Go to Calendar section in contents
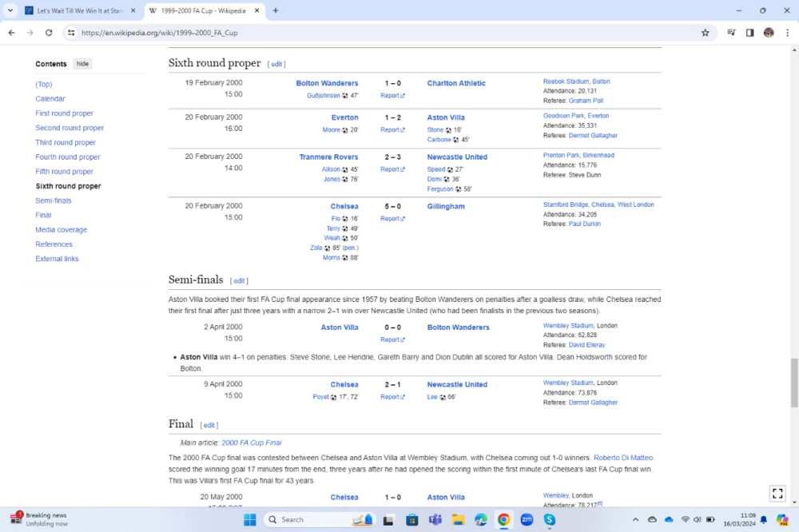The width and height of the screenshot is (799, 532). (50, 99)
